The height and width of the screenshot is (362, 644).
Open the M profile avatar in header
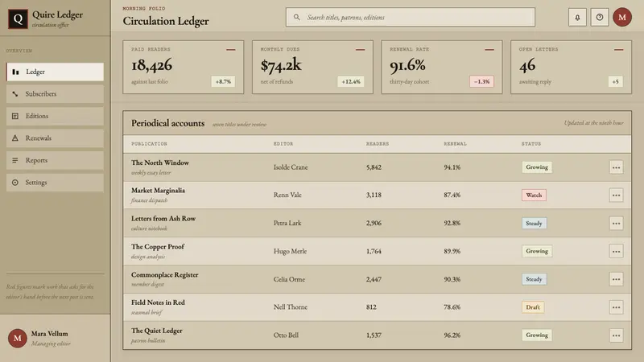pos(622,17)
